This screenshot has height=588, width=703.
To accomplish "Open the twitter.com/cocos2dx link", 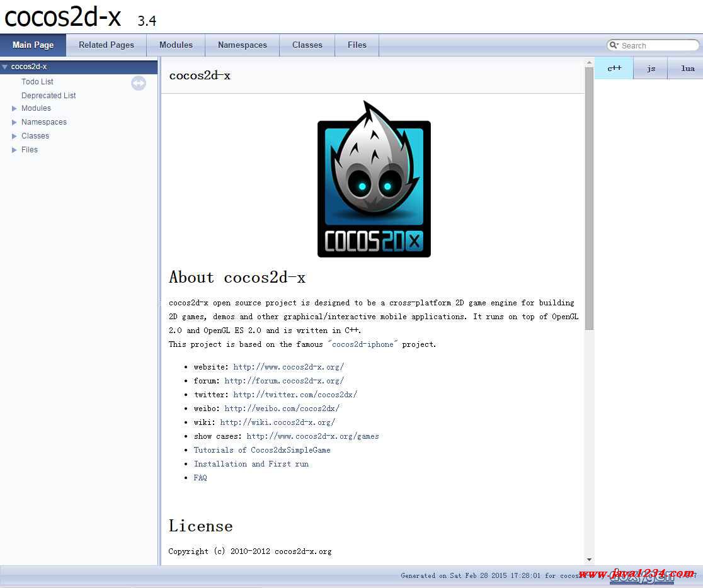I will (x=295, y=394).
